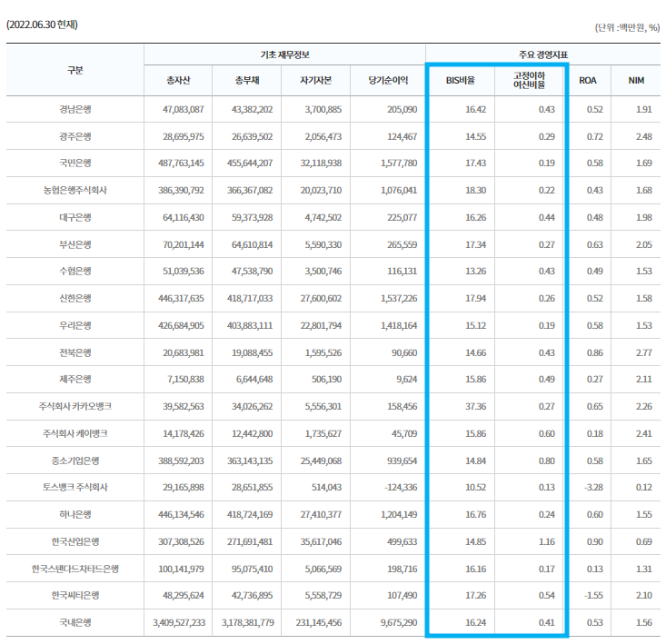This screenshot has width=666, height=644.
Task: Select the 전북은행 bank name
Action: (x=75, y=352)
